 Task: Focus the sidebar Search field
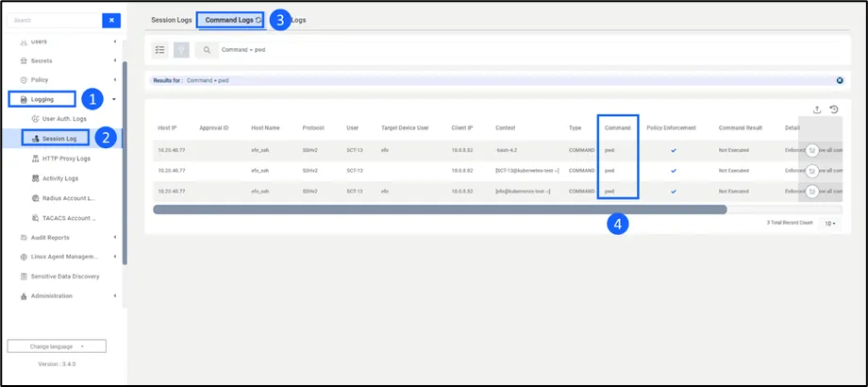pos(55,21)
